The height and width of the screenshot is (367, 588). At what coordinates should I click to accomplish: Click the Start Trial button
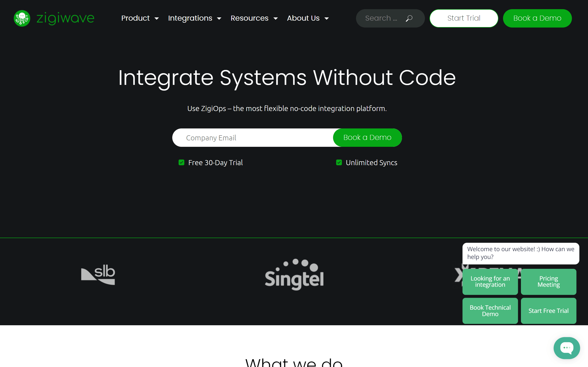[464, 18]
